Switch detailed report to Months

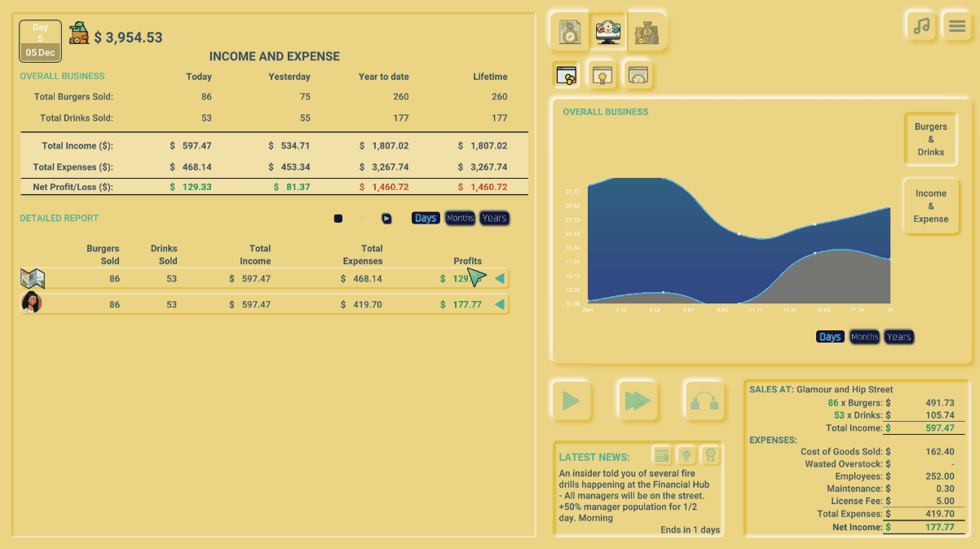pyautogui.click(x=460, y=218)
